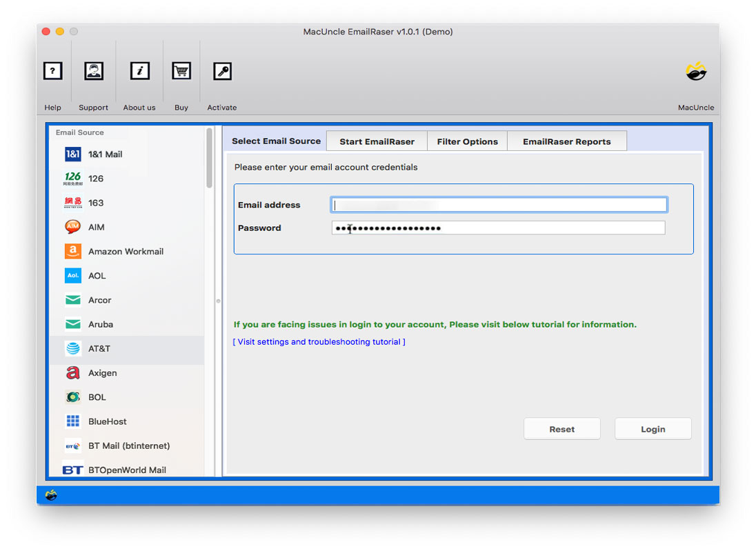This screenshot has width=756, height=551.
Task: Select AOL in the source list
Action: [x=97, y=276]
